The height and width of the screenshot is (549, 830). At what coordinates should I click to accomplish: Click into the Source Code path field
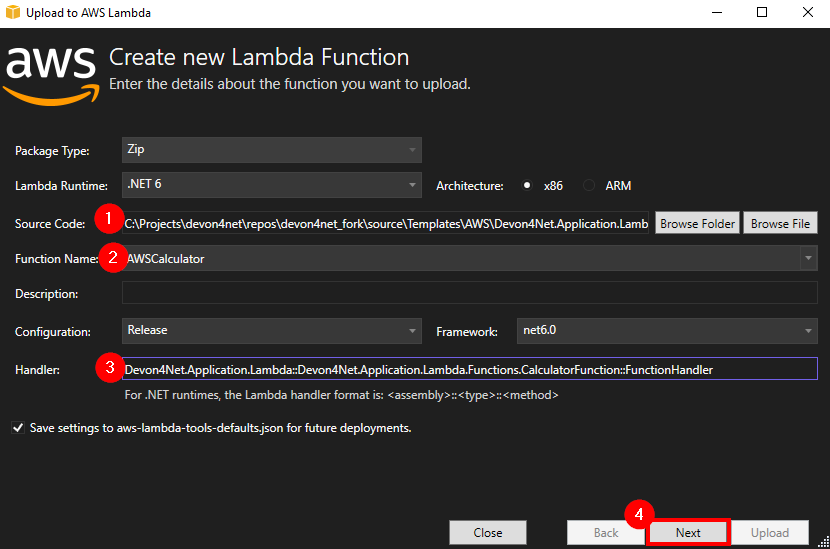(x=386, y=223)
